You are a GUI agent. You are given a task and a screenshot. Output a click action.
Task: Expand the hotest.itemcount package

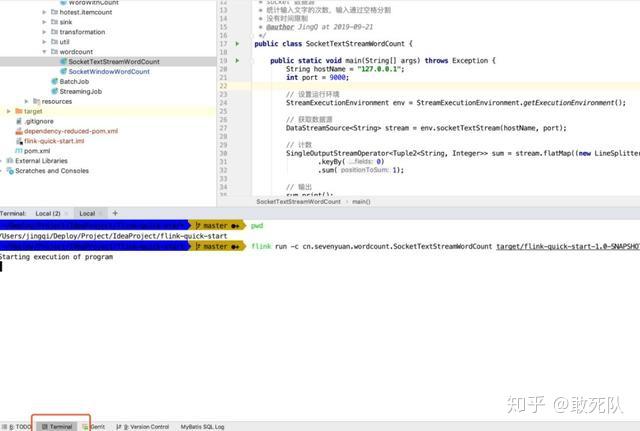point(44,12)
